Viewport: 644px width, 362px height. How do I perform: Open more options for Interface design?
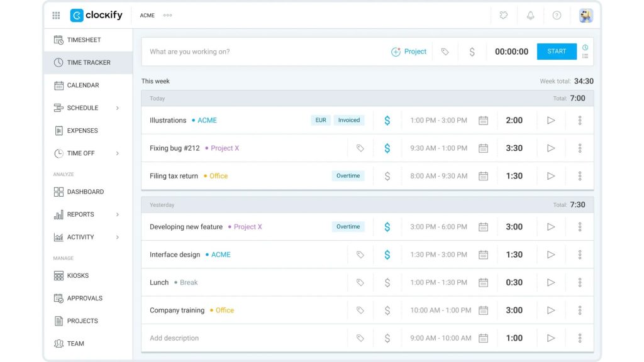(x=580, y=255)
